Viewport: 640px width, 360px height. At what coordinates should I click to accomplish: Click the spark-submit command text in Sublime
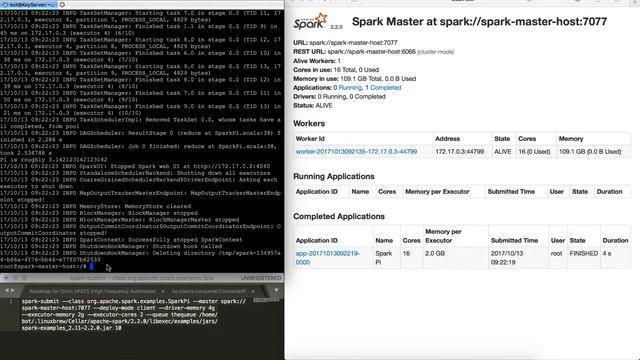(x=134, y=315)
